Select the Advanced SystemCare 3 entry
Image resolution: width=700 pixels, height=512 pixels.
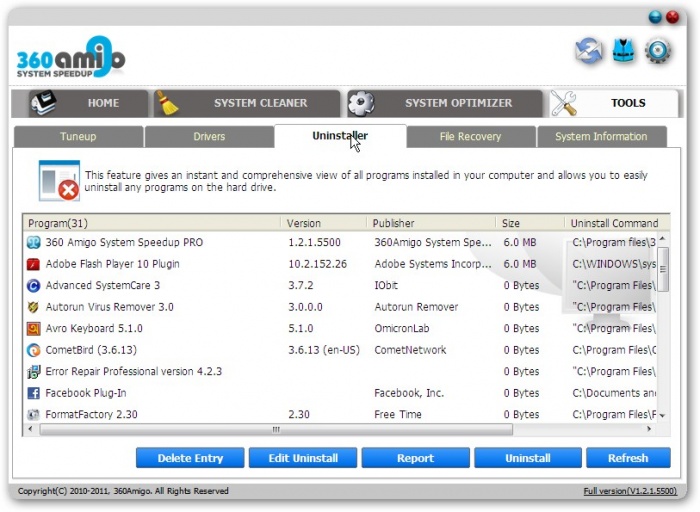coord(340,286)
